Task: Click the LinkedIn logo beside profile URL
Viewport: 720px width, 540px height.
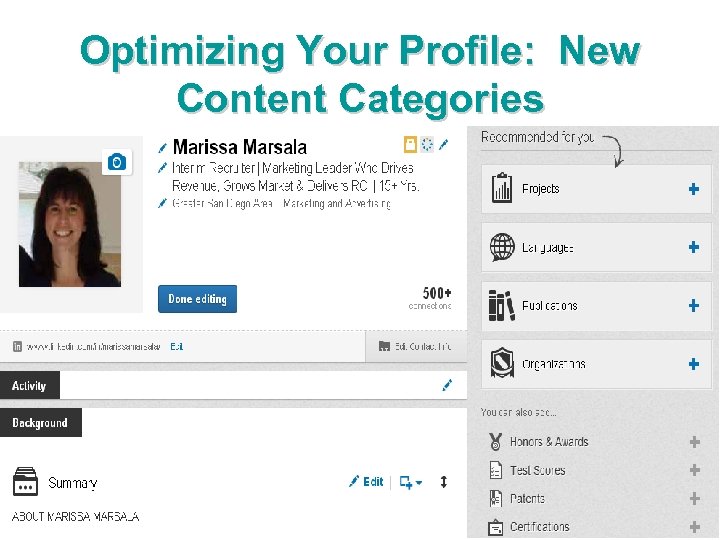Action: [17, 346]
